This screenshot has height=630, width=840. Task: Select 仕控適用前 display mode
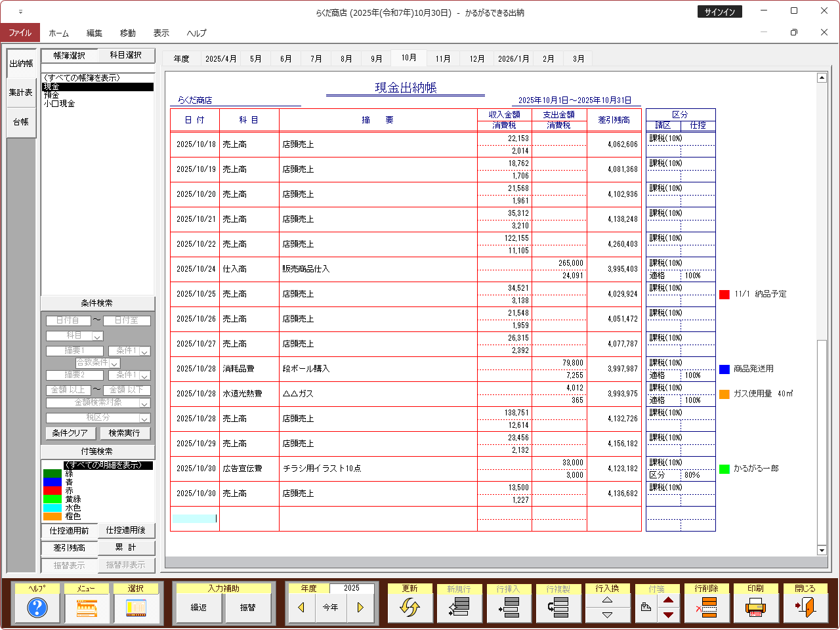point(70,530)
